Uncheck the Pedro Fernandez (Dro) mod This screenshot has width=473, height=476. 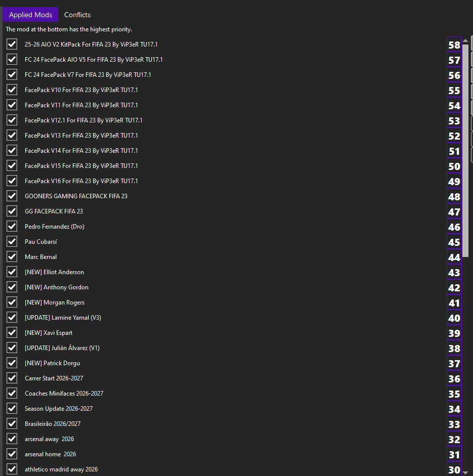coord(12,226)
